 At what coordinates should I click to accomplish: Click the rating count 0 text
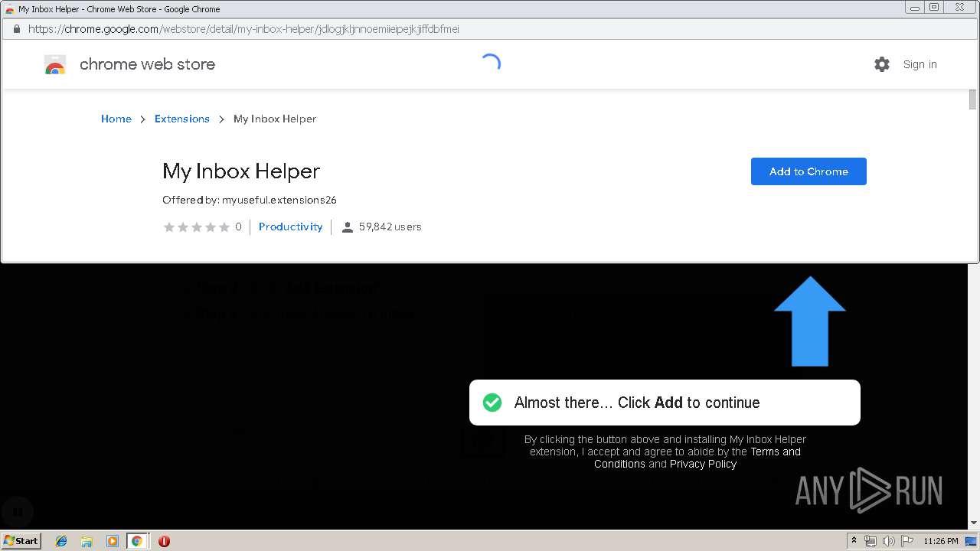pyautogui.click(x=238, y=227)
